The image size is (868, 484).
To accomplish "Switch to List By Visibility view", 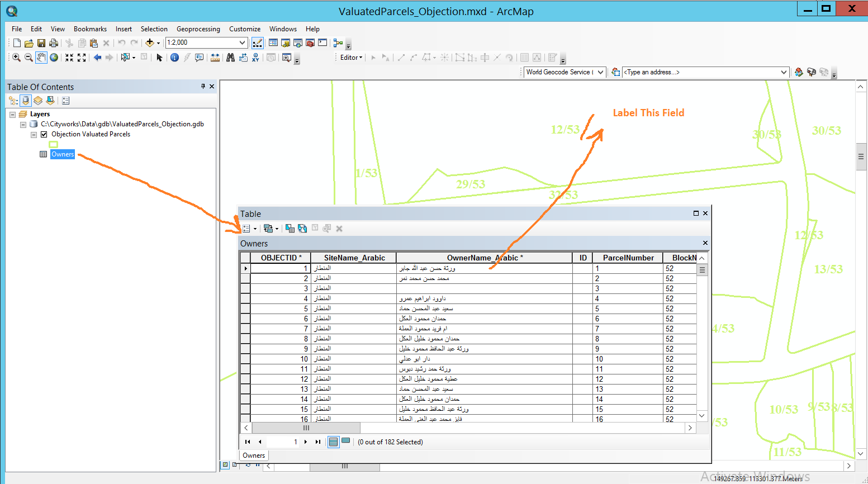I will (38, 101).
